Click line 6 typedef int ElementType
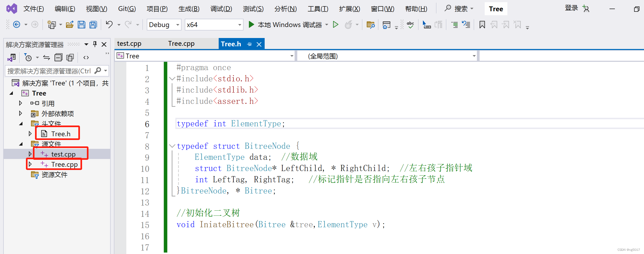 [x=231, y=124]
